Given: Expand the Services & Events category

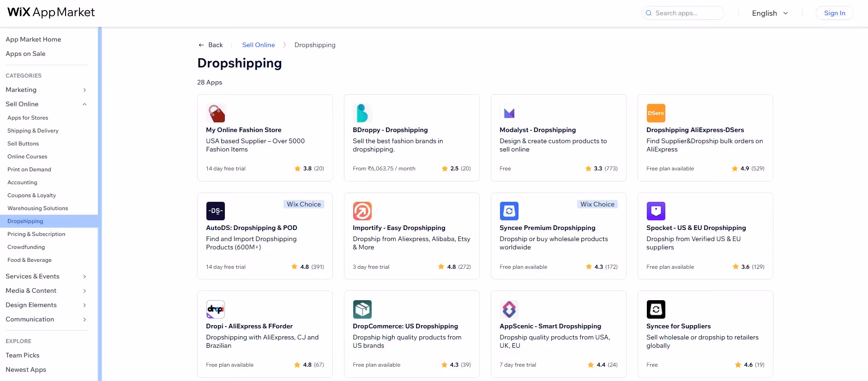Looking at the screenshot, I should click(x=84, y=277).
